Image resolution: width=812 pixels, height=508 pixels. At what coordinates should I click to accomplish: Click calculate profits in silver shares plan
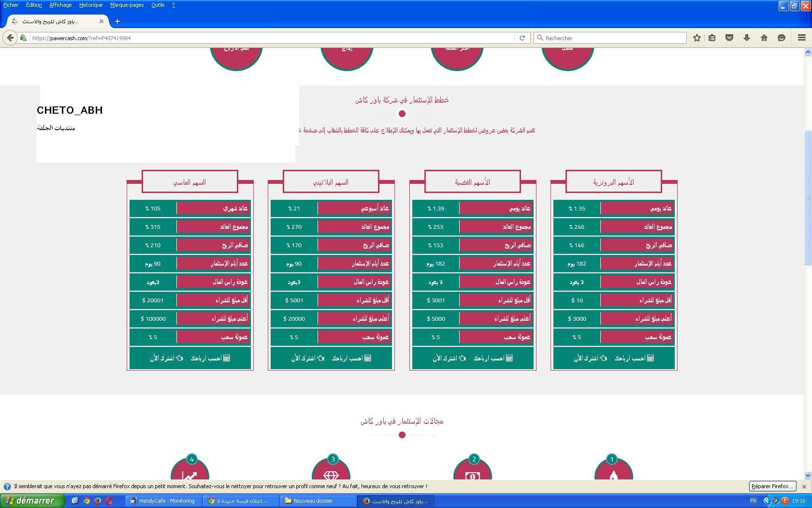click(x=493, y=358)
